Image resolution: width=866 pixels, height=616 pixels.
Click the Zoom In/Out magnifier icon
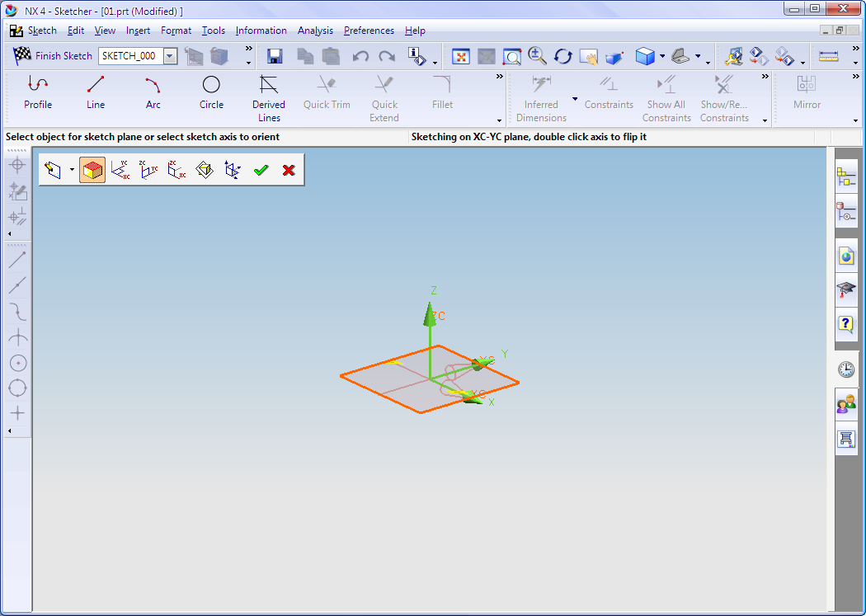point(537,56)
